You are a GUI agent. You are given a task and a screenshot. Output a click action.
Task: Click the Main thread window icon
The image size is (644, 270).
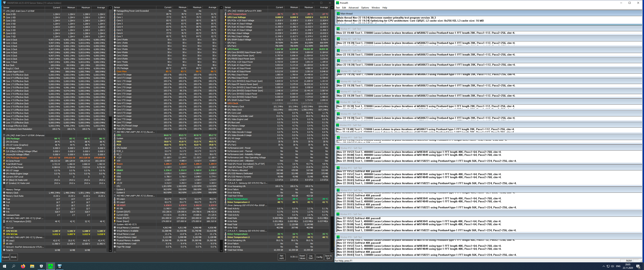(338, 13)
